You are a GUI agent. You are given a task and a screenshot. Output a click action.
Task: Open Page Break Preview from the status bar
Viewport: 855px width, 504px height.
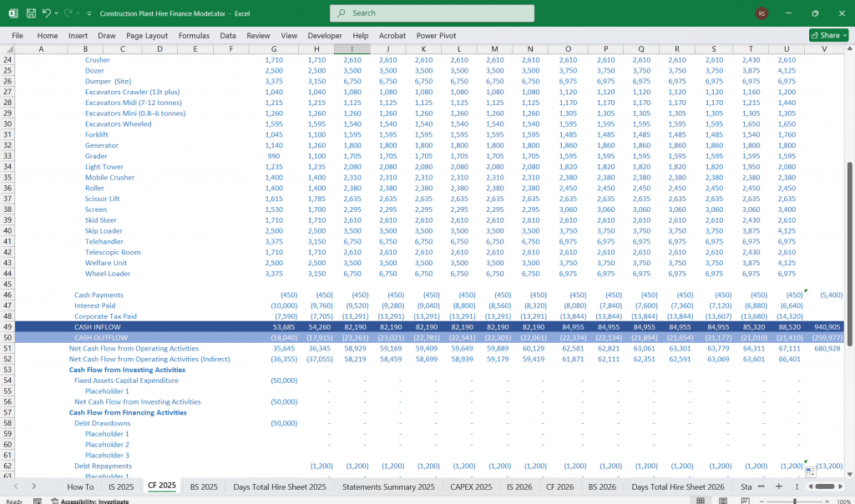[x=745, y=500]
